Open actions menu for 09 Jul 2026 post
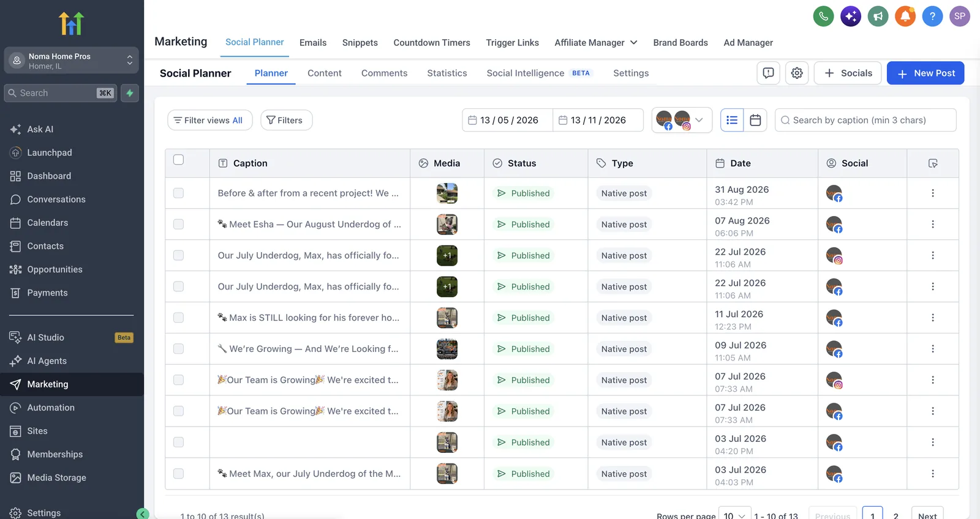The image size is (980, 519). (933, 349)
